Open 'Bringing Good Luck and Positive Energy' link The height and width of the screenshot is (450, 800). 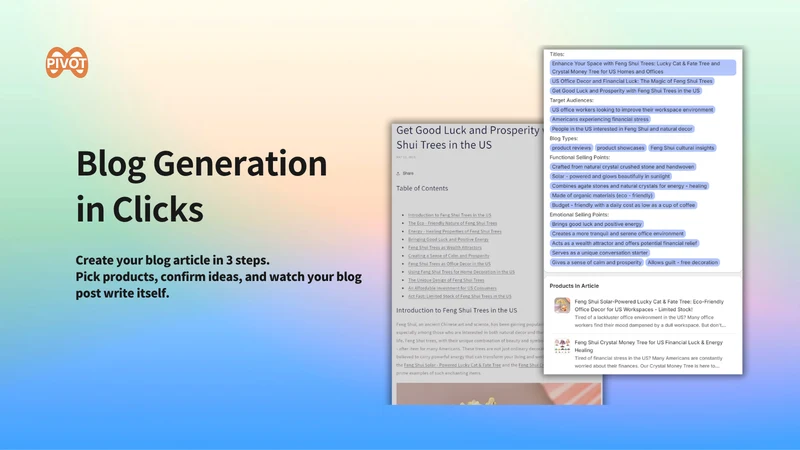[448, 240]
